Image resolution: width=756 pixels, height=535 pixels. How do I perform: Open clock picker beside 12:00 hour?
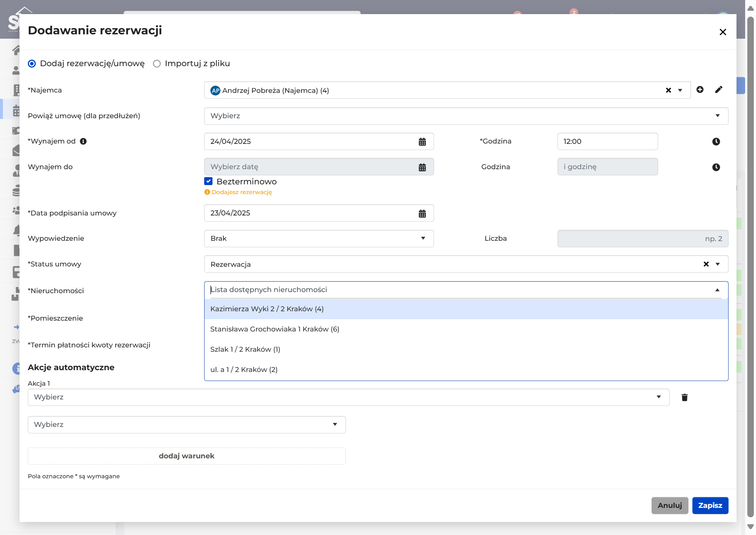tap(716, 142)
